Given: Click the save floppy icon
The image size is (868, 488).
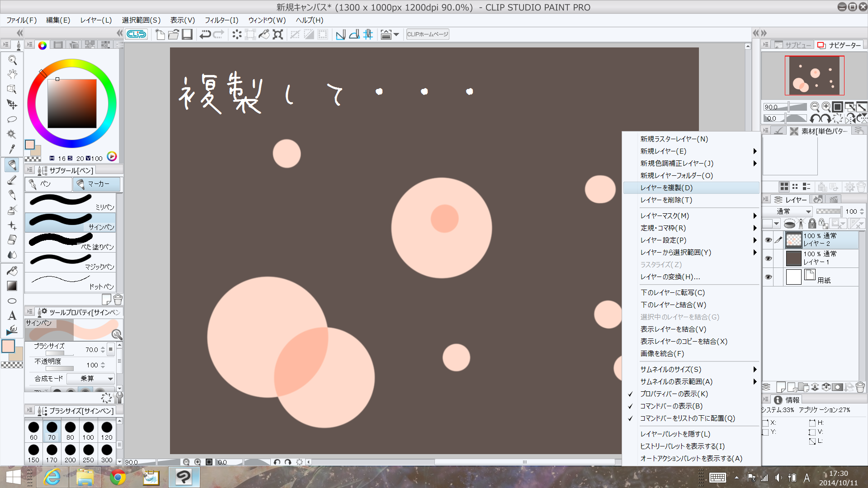Looking at the screenshot, I should (x=187, y=34).
